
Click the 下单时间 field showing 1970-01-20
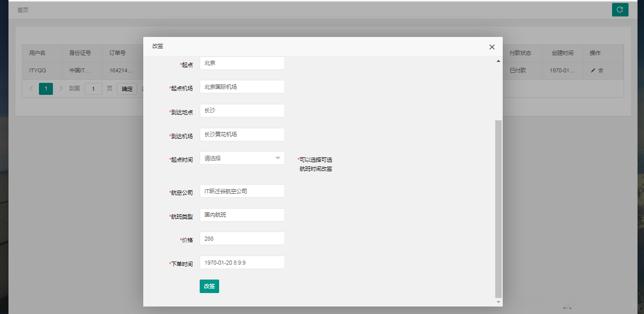click(242, 262)
